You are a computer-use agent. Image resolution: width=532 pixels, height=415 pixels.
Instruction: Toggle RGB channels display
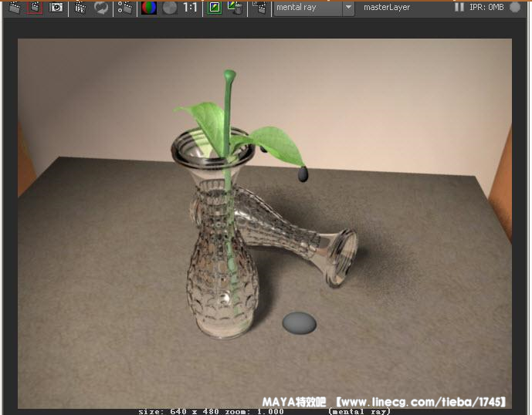point(149,8)
